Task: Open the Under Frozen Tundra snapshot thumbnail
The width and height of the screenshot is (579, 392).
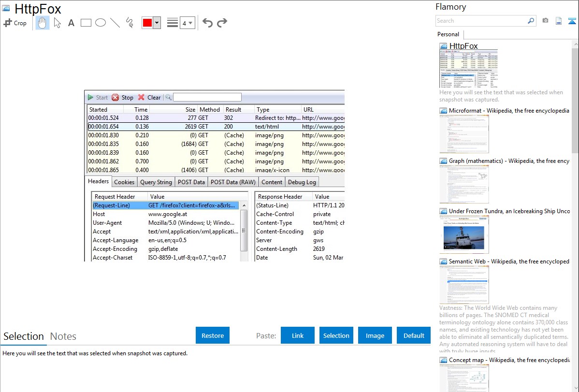Action: coord(464,234)
